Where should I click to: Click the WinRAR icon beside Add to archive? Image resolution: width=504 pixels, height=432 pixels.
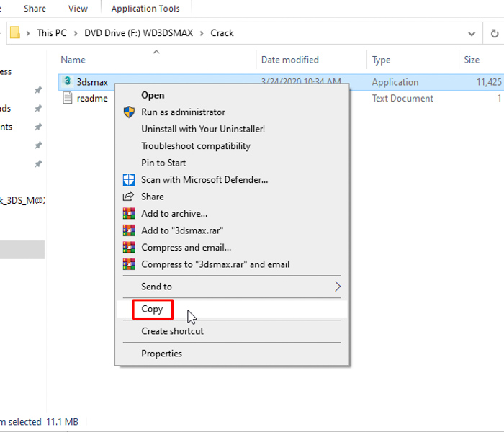coord(129,214)
